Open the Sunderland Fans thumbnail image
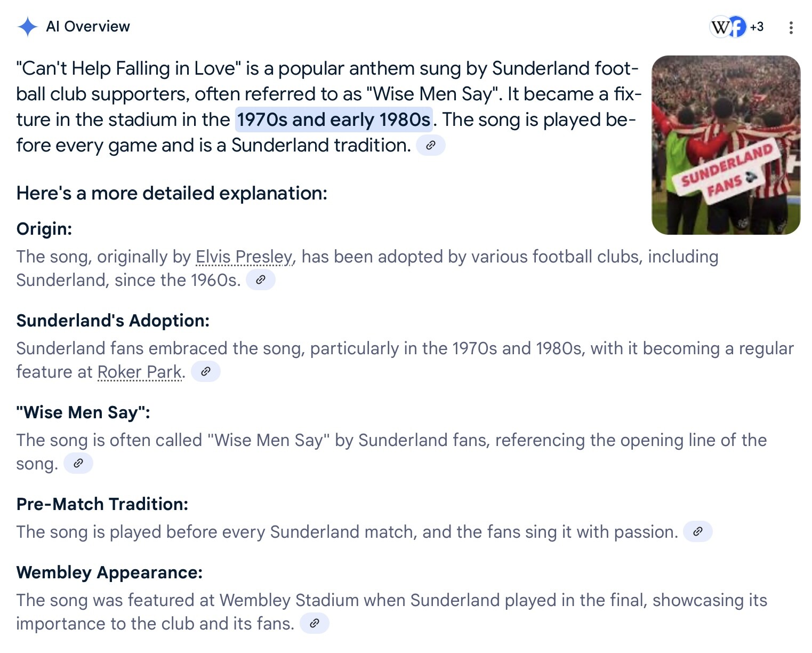This screenshot has width=812, height=653. coord(726,145)
